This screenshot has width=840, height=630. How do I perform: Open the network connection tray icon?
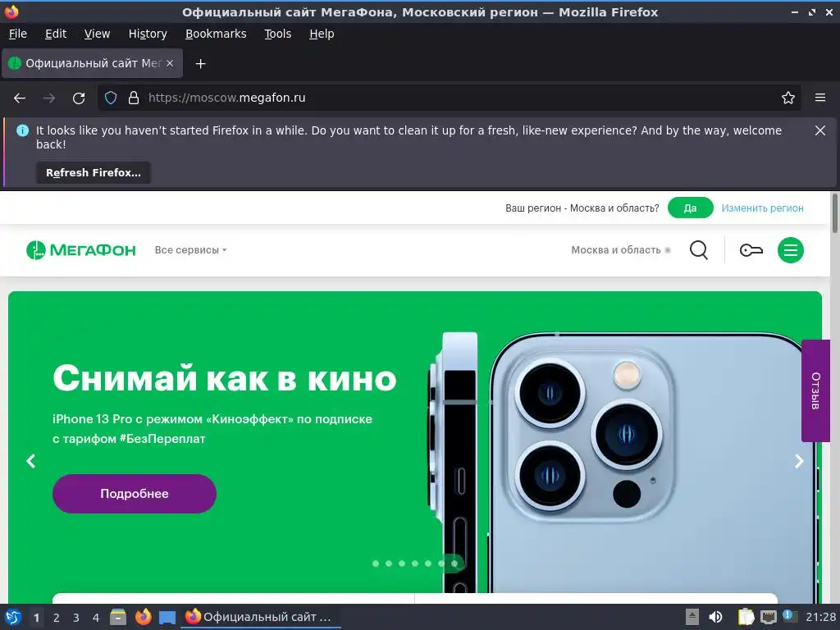pos(768,617)
